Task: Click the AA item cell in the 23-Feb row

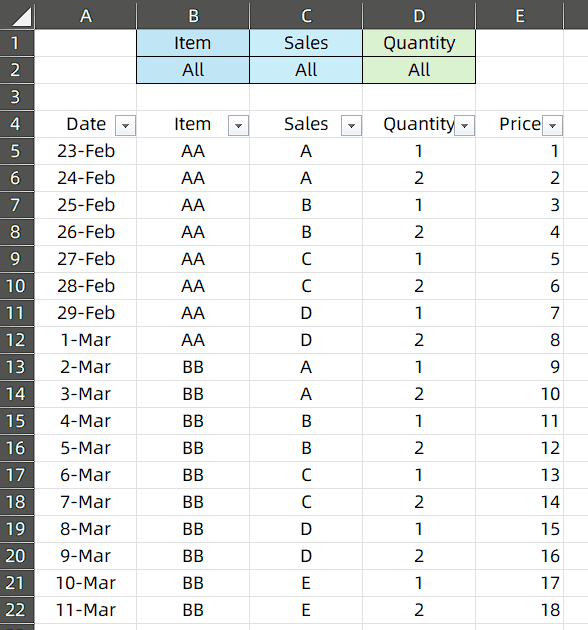Action: coord(193,151)
